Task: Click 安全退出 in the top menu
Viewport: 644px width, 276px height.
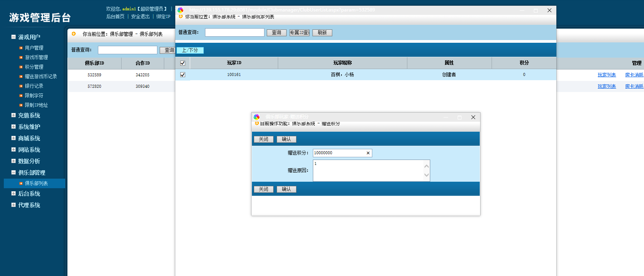Action: coord(140,17)
